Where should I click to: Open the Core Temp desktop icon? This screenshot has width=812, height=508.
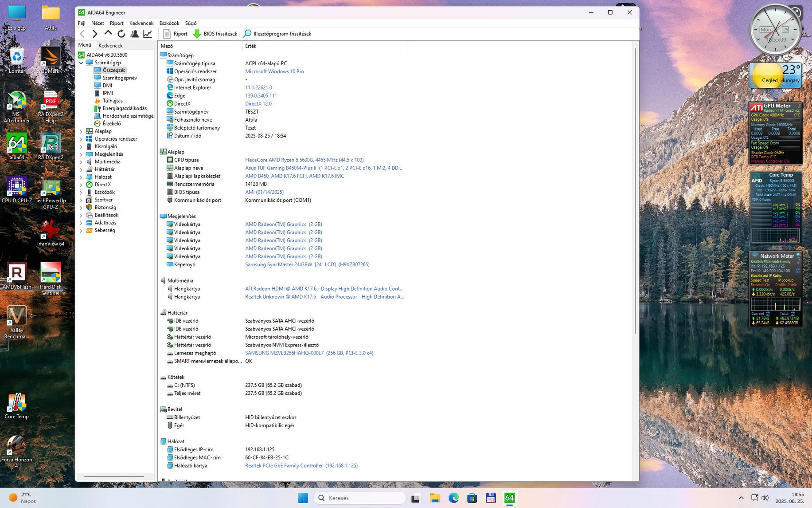coord(16,406)
